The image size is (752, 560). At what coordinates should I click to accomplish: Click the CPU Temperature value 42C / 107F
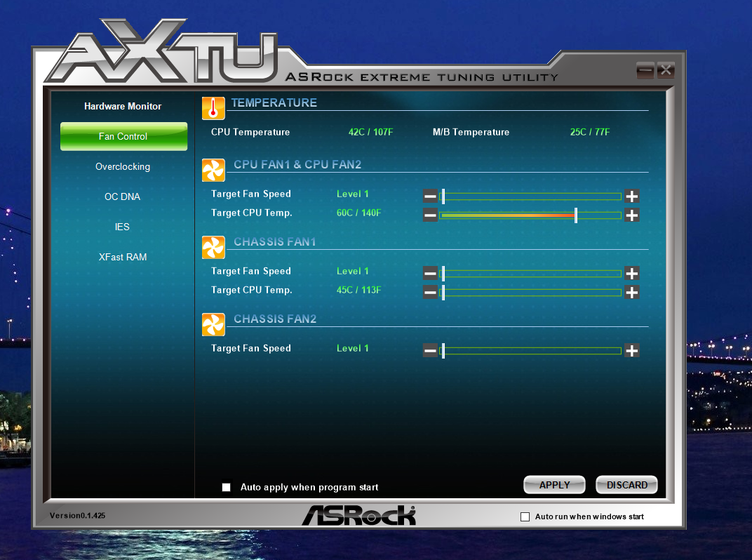coord(370,132)
